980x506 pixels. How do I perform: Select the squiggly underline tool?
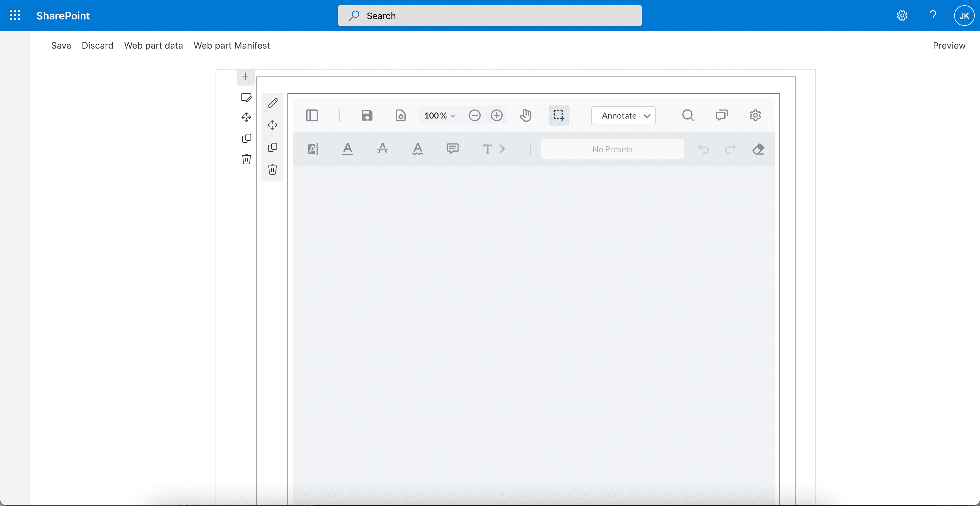tap(417, 149)
